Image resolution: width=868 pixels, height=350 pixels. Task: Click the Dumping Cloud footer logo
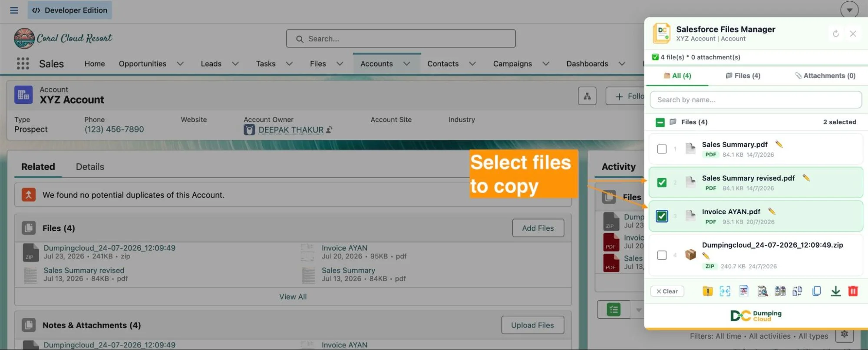[756, 316]
